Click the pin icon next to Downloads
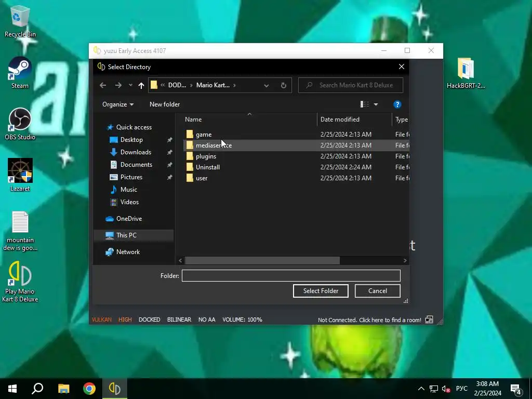 tap(169, 152)
